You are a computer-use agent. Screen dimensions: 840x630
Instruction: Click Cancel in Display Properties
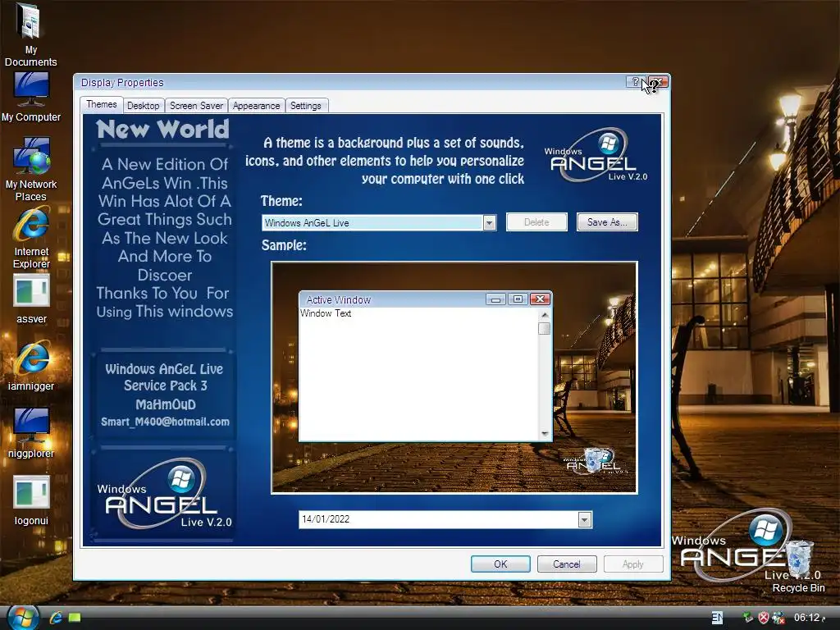coord(567,564)
